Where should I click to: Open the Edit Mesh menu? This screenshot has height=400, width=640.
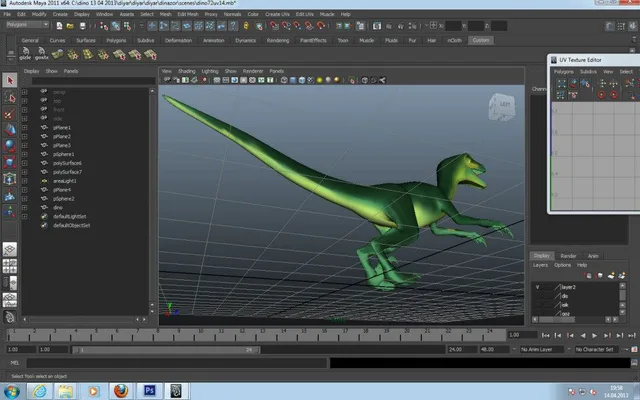[188, 14]
